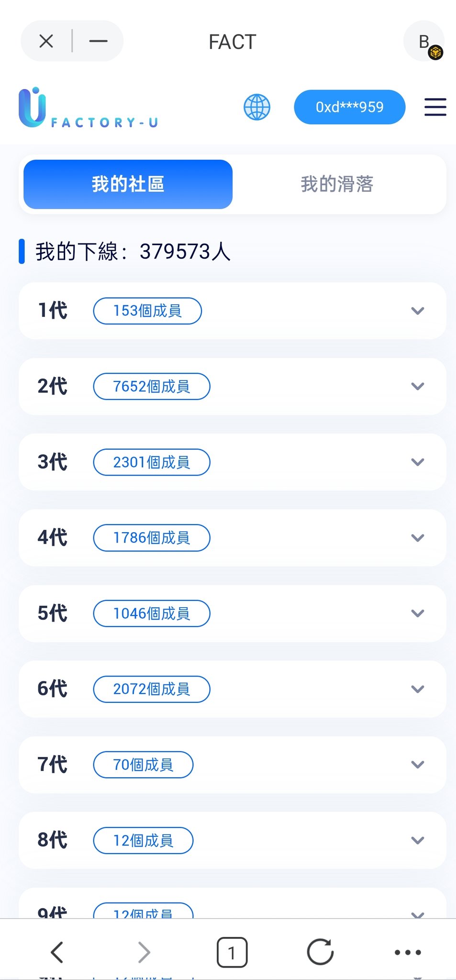456x980 pixels.
Task: Go back with browser back arrow
Action: 57,952
